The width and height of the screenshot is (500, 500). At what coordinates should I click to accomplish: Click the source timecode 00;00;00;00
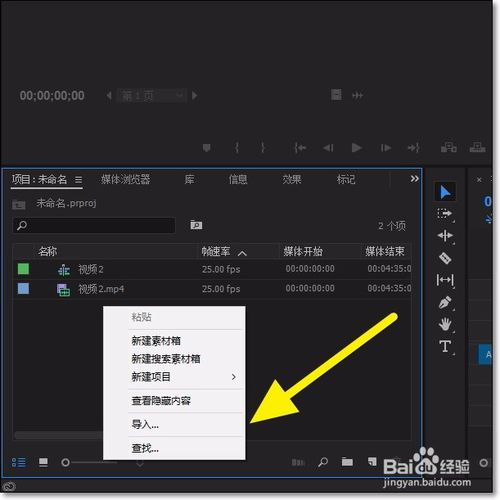pyautogui.click(x=52, y=96)
